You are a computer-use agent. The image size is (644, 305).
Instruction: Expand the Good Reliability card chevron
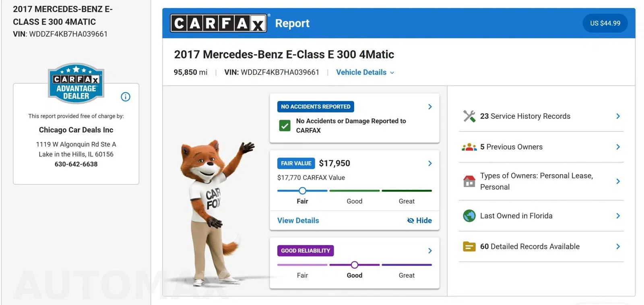pyautogui.click(x=430, y=251)
